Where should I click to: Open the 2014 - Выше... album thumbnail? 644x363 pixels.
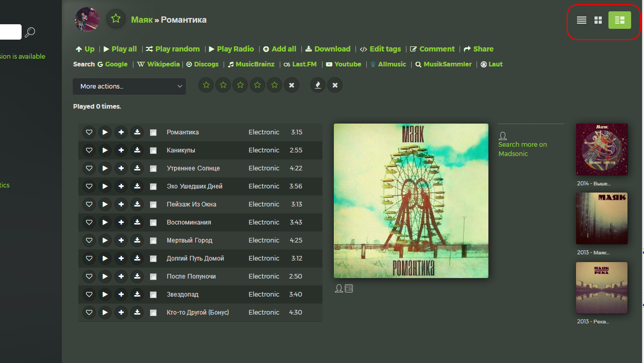click(x=602, y=149)
